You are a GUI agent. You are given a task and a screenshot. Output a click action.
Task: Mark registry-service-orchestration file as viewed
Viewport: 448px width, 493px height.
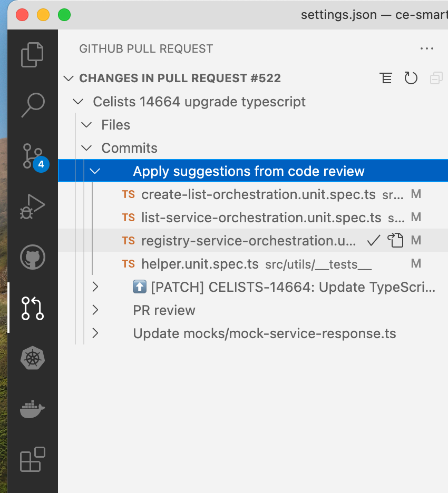373,241
